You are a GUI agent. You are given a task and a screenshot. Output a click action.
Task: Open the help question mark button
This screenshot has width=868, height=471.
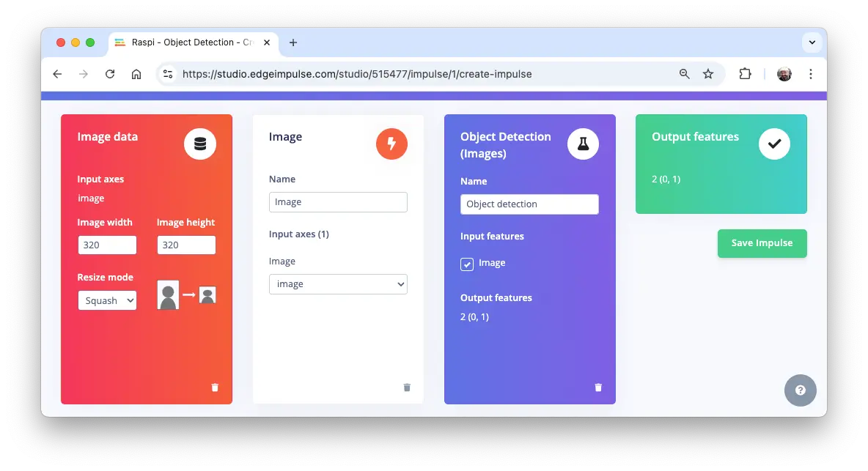tap(800, 390)
